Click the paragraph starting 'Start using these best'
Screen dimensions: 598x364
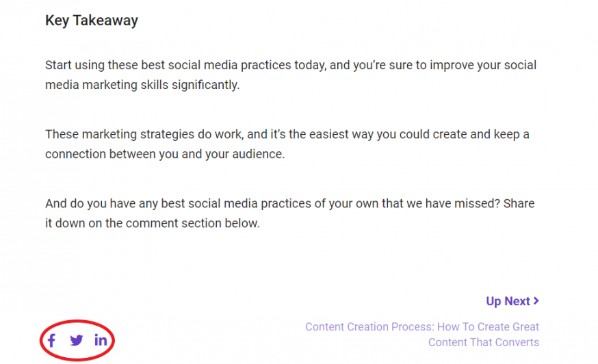point(291,75)
